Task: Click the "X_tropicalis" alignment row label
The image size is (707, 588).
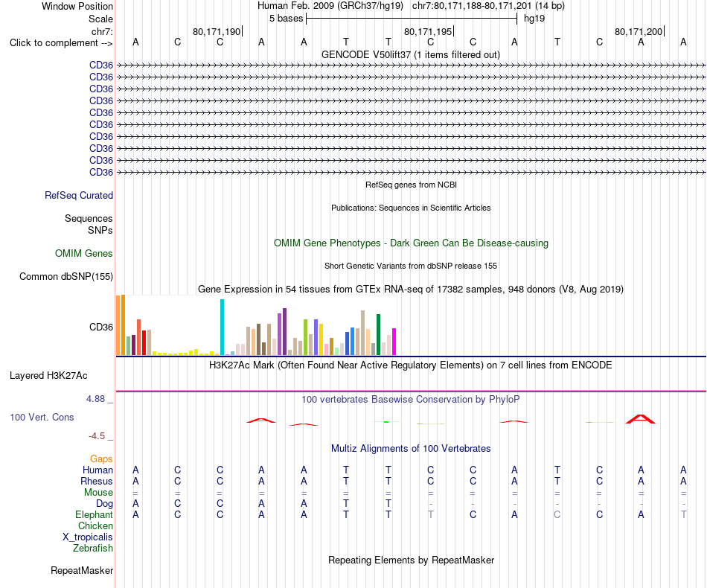Action: 88,537
